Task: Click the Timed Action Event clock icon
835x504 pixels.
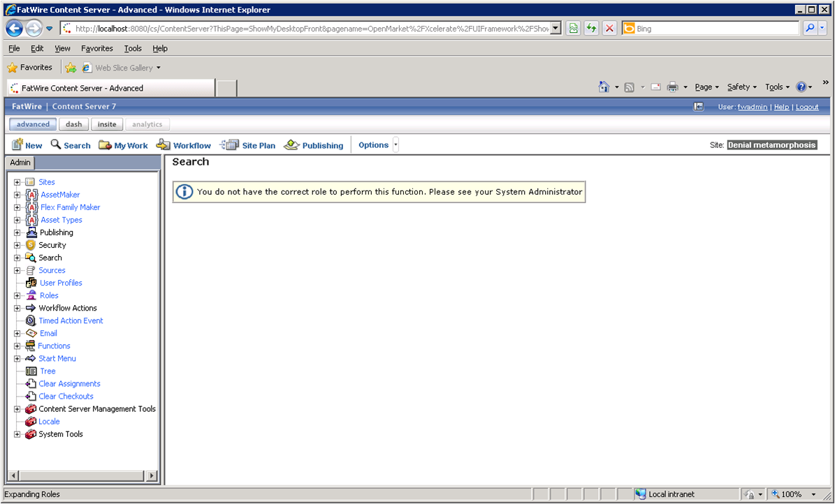Action: (x=31, y=320)
